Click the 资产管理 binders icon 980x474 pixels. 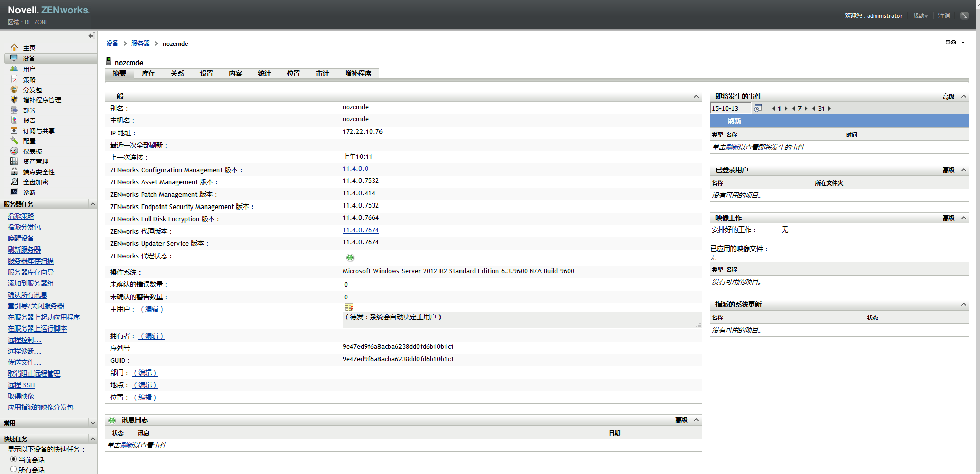(x=14, y=161)
